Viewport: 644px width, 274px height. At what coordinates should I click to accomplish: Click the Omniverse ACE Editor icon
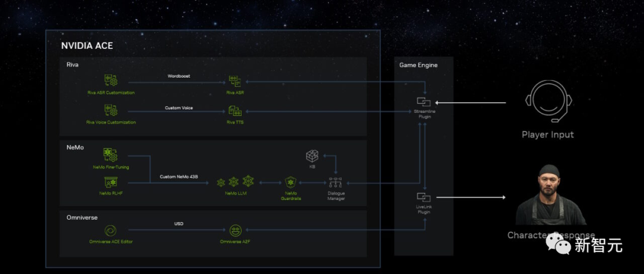click(x=110, y=230)
